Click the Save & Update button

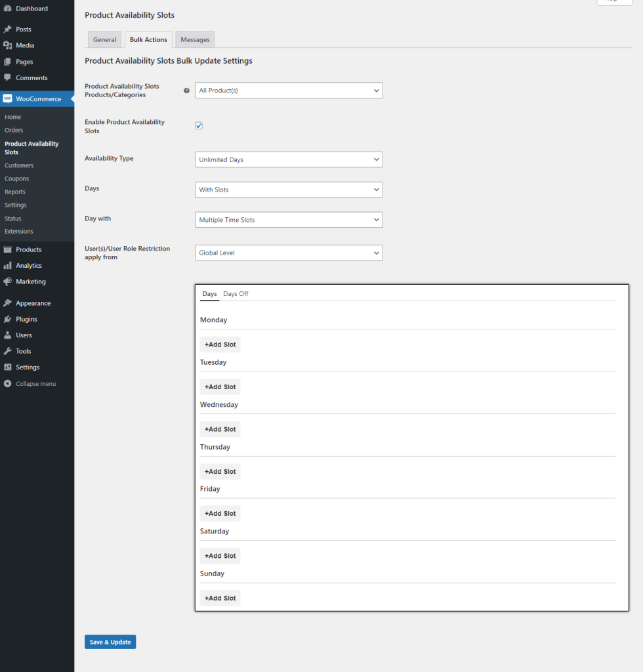click(x=110, y=642)
